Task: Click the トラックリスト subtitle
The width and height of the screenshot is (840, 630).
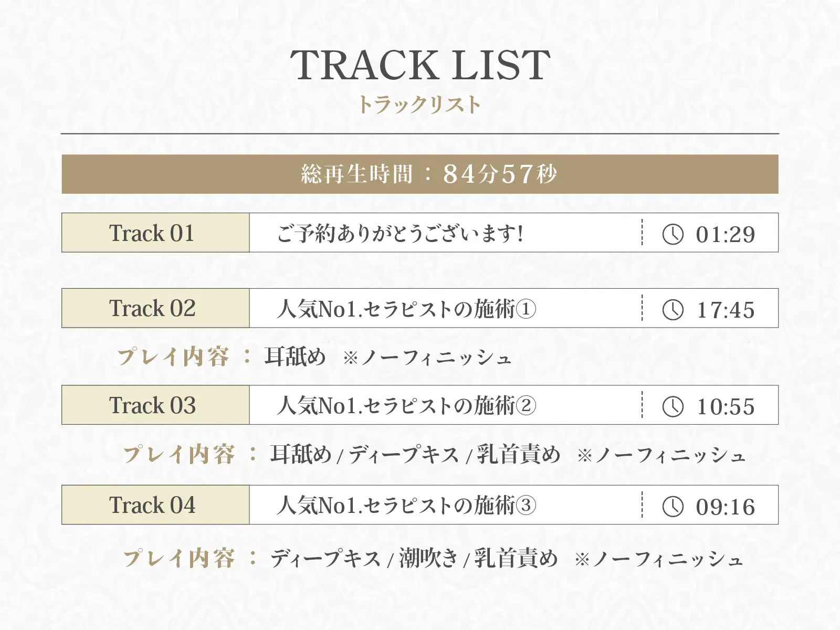Action: tap(419, 104)
